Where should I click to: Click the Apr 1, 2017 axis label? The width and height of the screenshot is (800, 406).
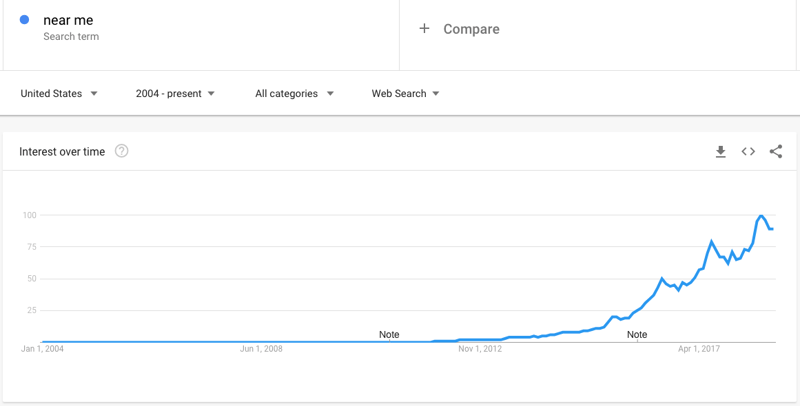click(699, 349)
